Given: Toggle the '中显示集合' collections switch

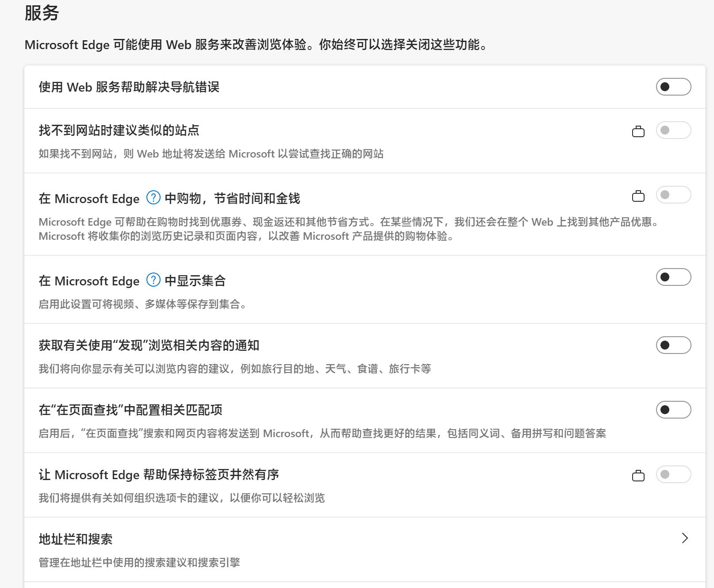Looking at the screenshot, I should point(673,277).
